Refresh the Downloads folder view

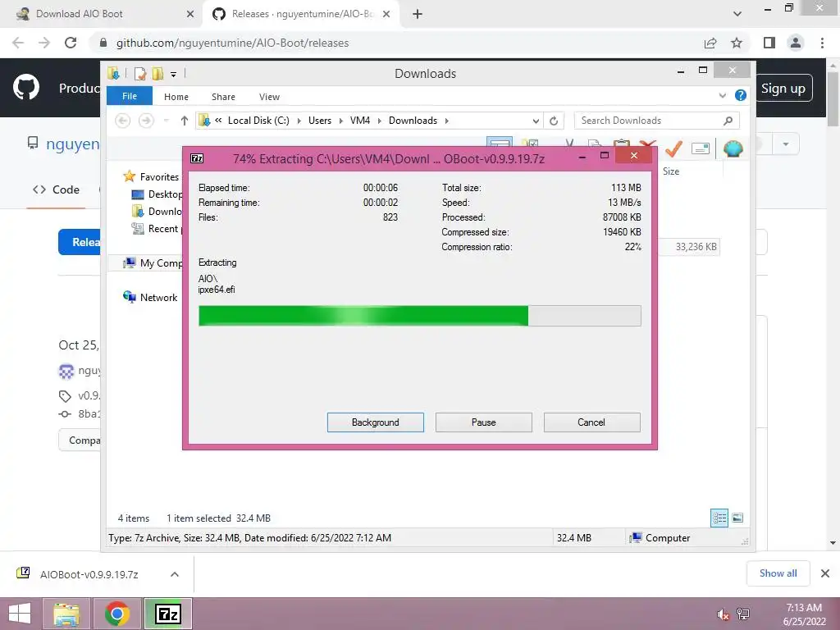[x=554, y=121]
